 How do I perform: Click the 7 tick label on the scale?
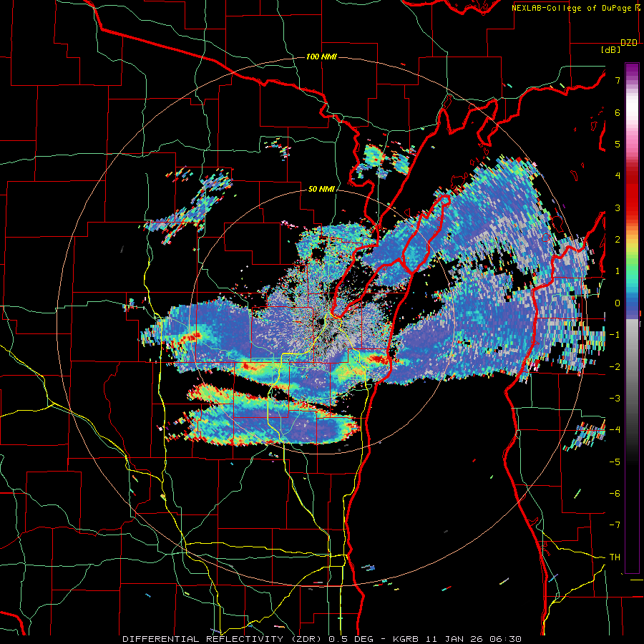click(618, 80)
